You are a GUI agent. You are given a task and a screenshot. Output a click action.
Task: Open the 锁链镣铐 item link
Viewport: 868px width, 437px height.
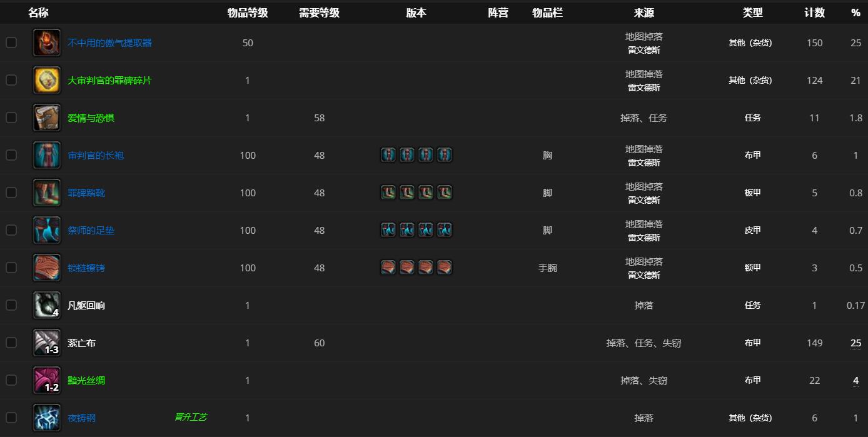click(x=86, y=268)
